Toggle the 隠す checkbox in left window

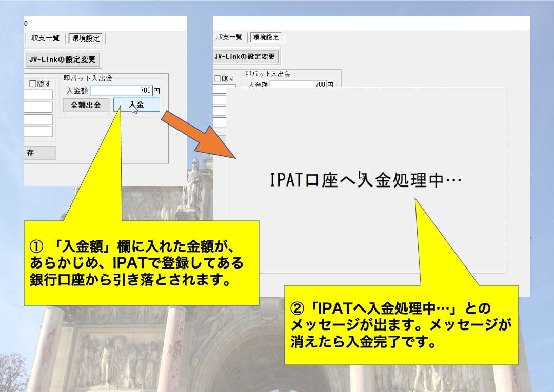pyautogui.click(x=33, y=84)
